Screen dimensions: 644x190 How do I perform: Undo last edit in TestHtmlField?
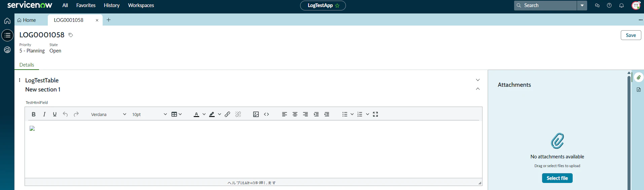[x=65, y=114]
